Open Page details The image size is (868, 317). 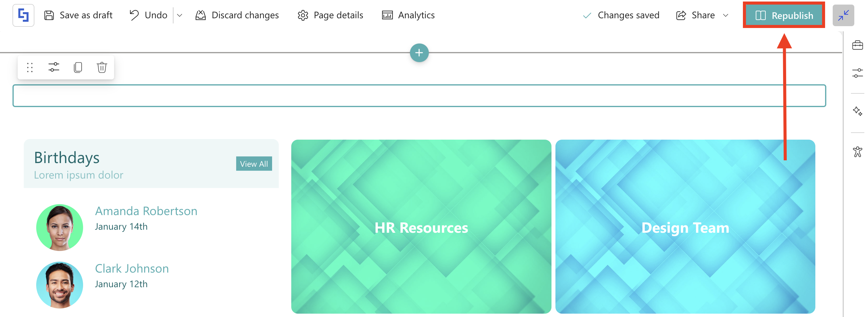[330, 15]
